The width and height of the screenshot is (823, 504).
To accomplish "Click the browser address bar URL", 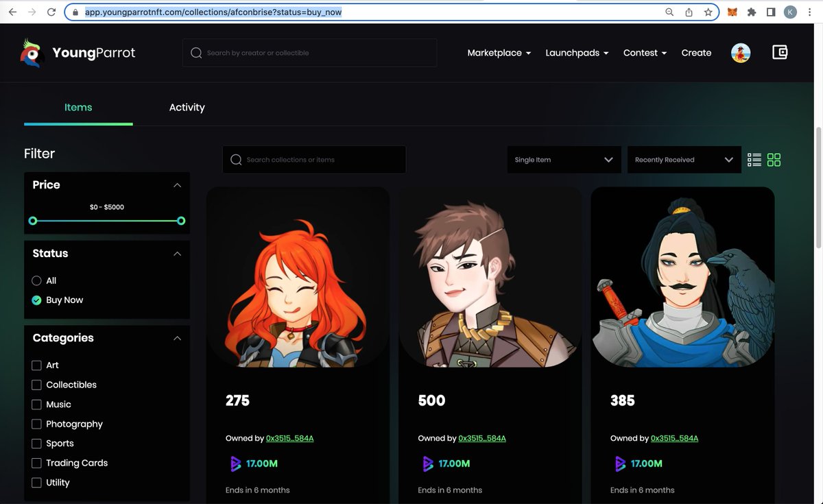I will coord(213,12).
